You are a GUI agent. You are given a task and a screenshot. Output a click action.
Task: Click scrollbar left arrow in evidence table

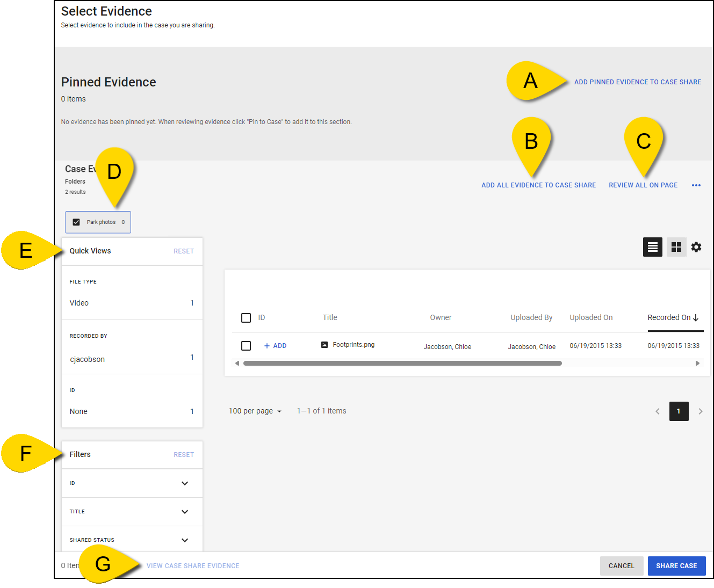click(x=237, y=364)
